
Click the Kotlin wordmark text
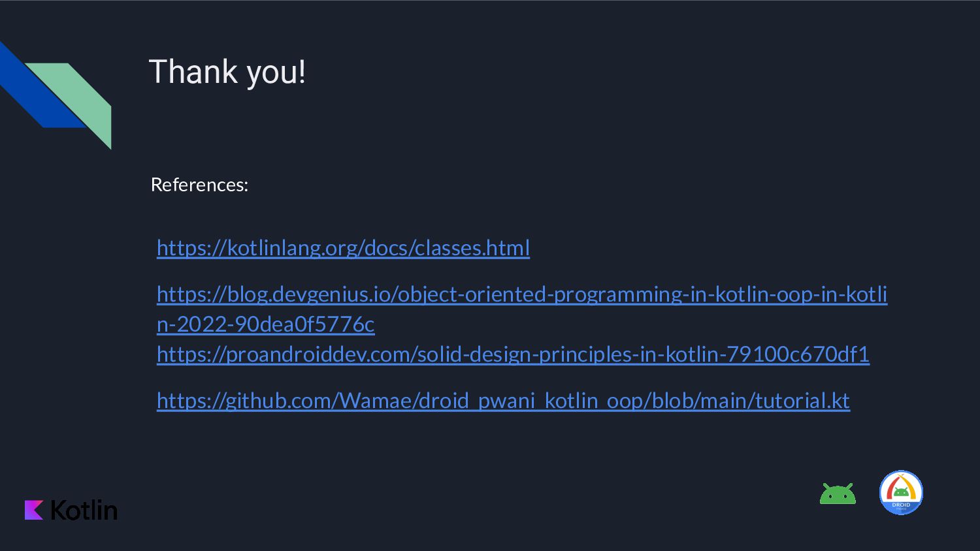coord(84,510)
